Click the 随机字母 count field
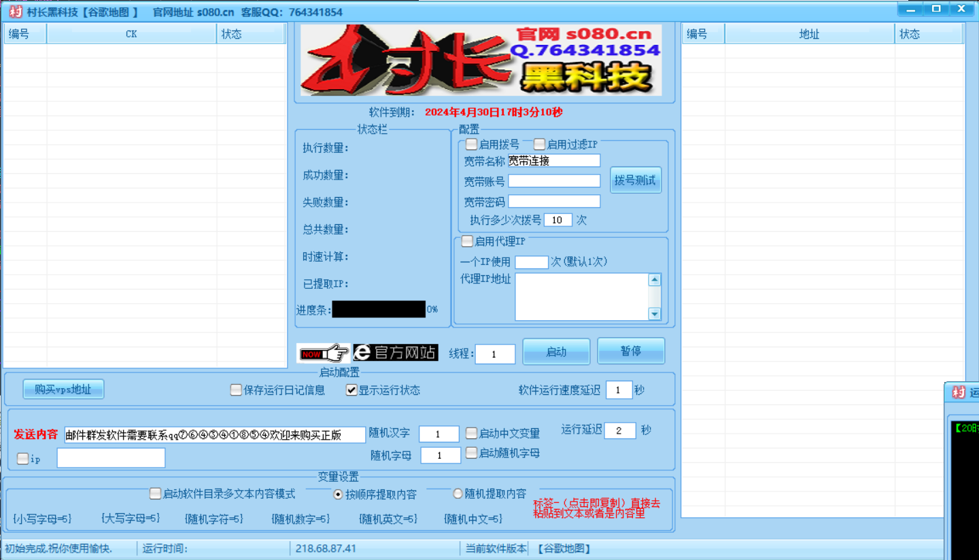Viewport: 979px width, 560px height. (x=441, y=455)
